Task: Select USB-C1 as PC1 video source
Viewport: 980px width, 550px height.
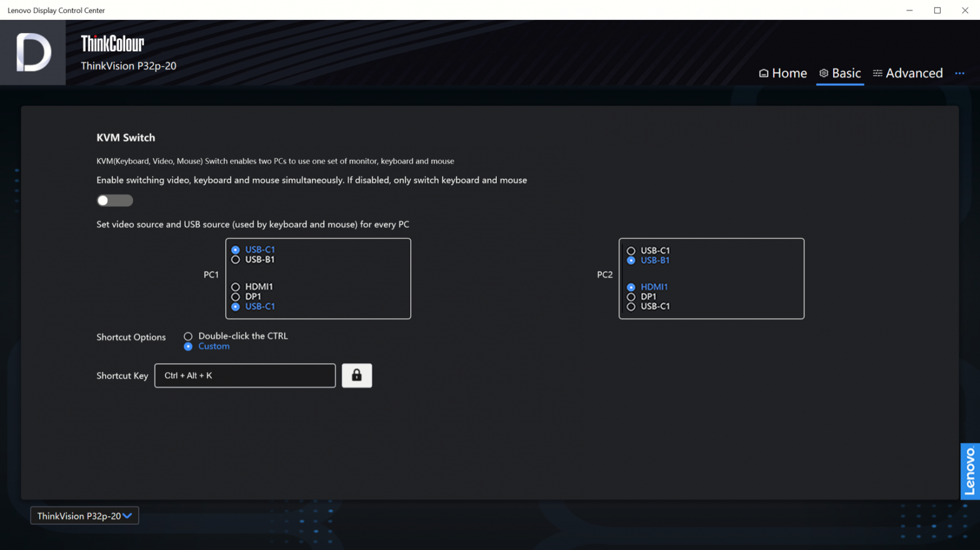Action: tap(254, 306)
